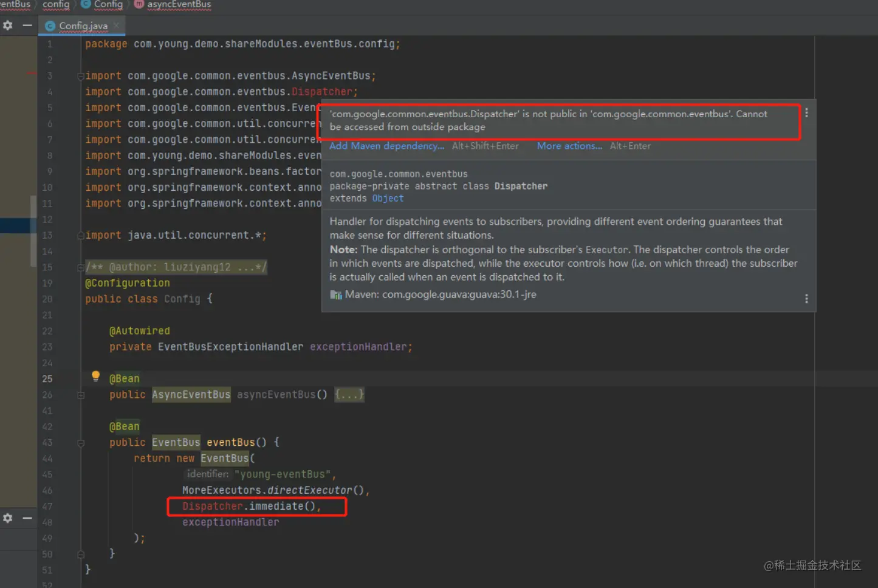Click the config package breadcrumb
The height and width of the screenshot is (588, 878).
56,4
